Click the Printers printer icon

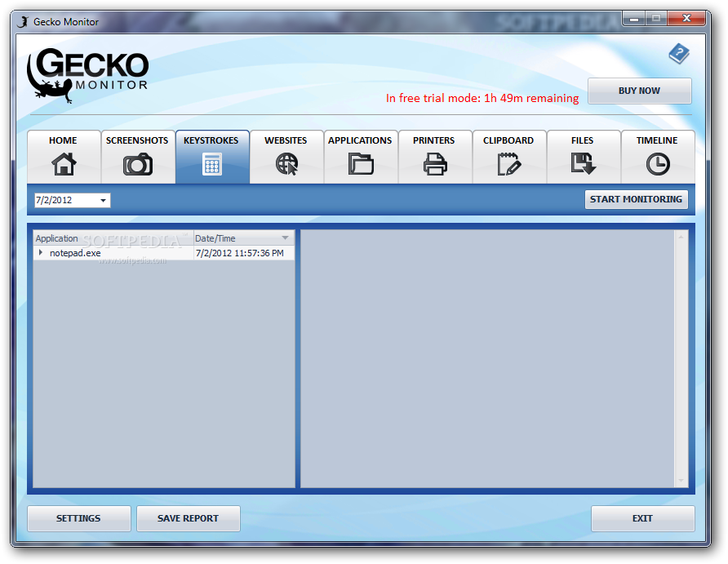point(435,164)
